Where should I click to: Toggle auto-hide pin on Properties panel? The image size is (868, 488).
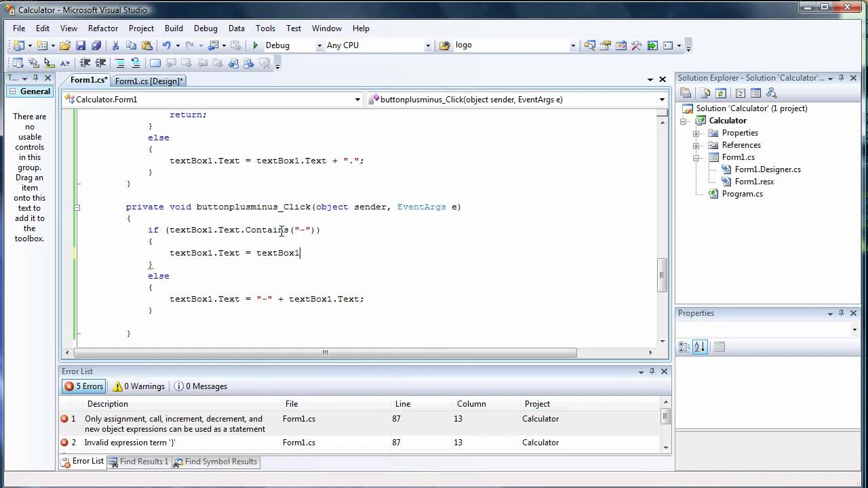point(842,313)
